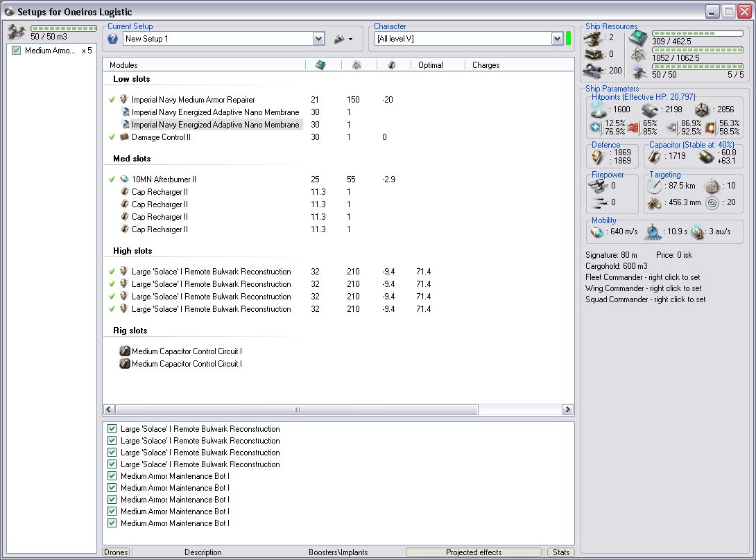Toggle the Medium Armo... x 5 drone checkbox
The width and height of the screenshot is (756, 560).
[x=17, y=50]
